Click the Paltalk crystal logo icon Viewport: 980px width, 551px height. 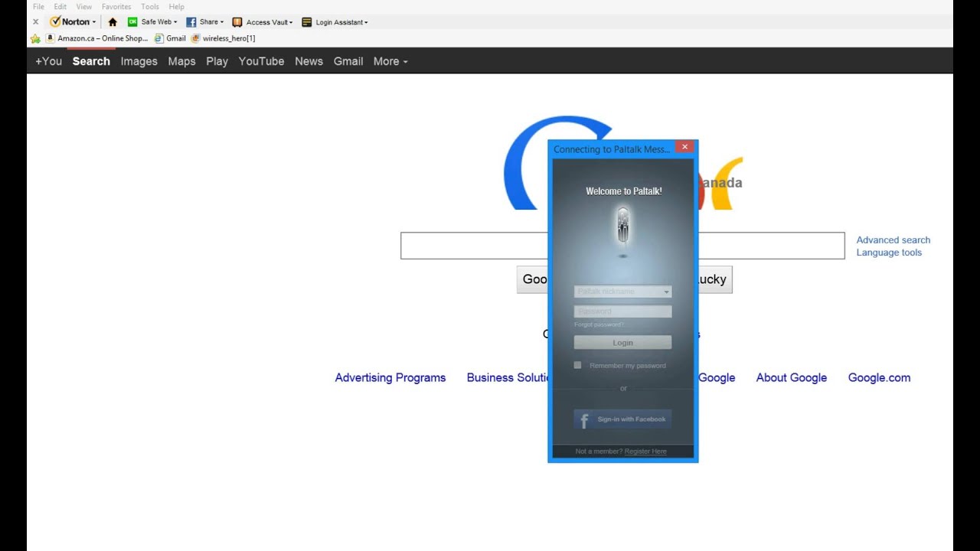(x=622, y=226)
